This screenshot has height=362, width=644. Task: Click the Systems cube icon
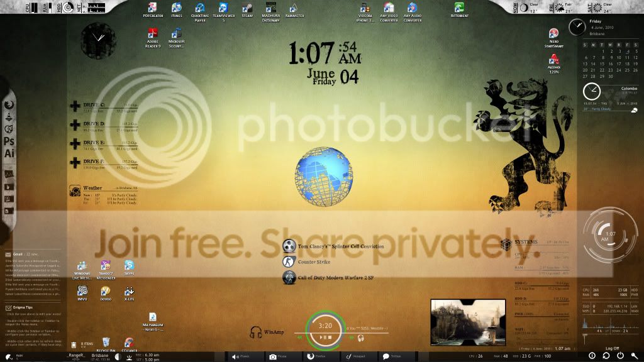click(506, 244)
